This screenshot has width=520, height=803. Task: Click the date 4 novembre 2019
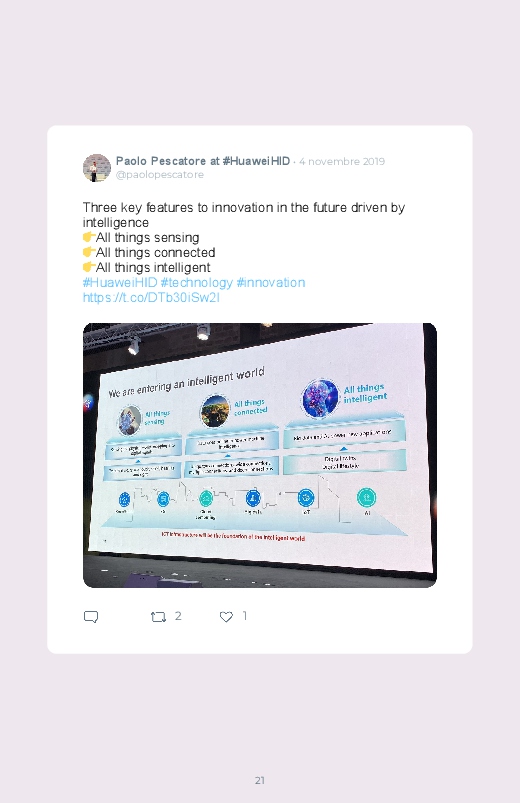pyautogui.click(x=342, y=161)
